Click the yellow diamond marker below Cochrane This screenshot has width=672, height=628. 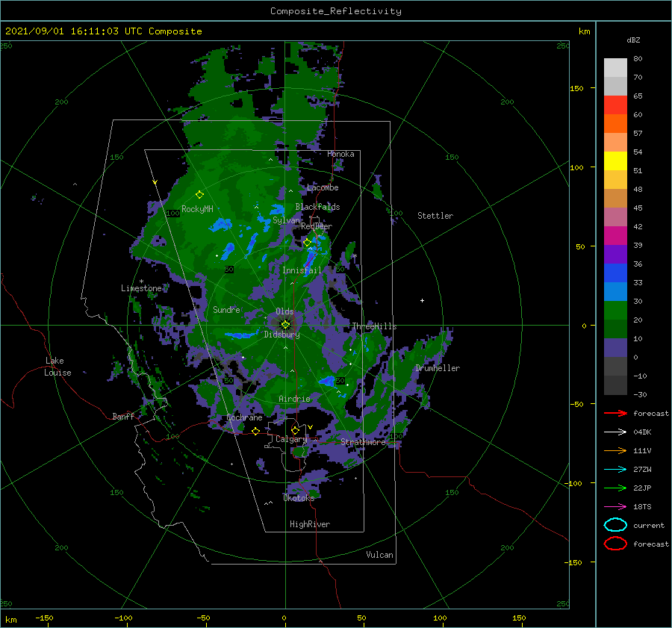click(x=255, y=431)
